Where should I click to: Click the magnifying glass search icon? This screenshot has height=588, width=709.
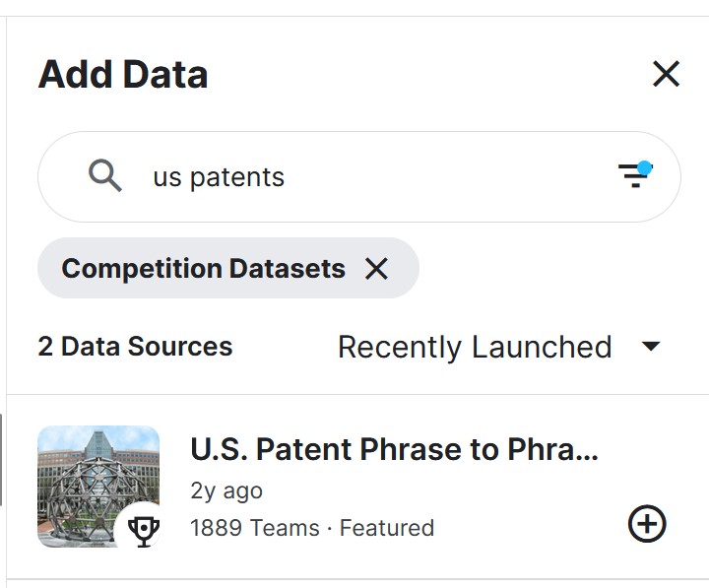coord(105,175)
